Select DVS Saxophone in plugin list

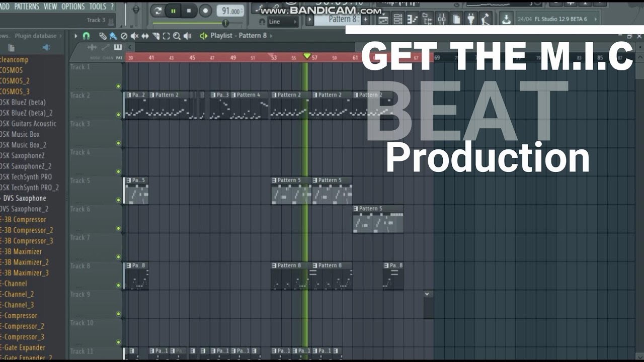point(25,198)
